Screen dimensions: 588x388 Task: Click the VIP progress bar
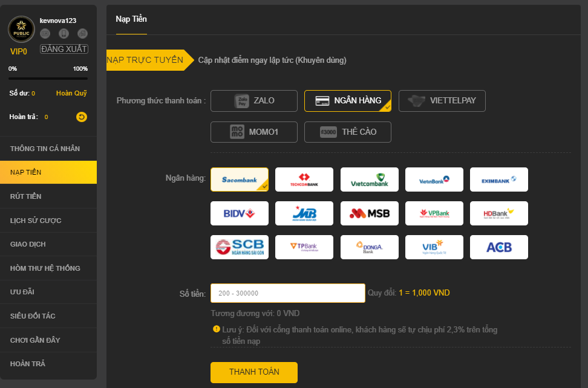(x=48, y=79)
